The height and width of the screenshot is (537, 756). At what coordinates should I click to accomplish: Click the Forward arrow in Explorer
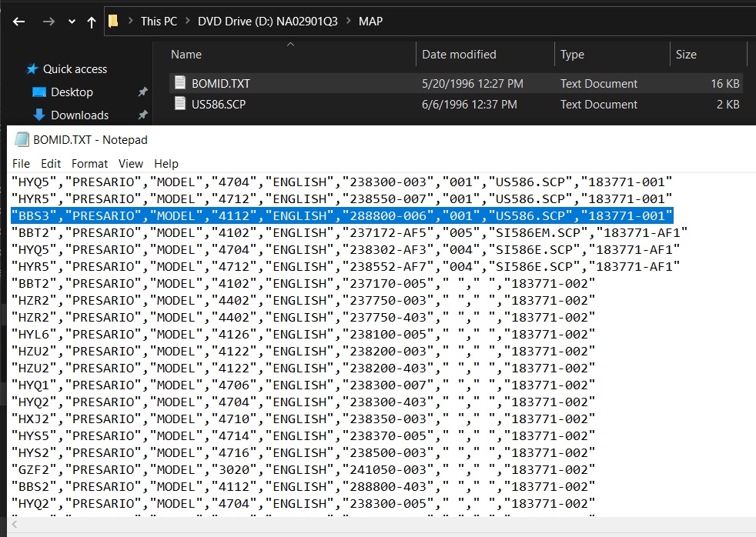click(x=49, y=22)
